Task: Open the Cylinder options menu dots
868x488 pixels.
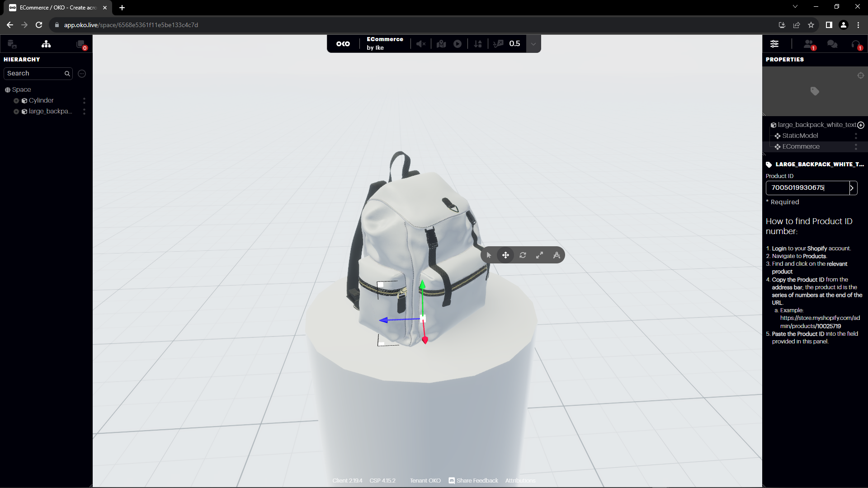Action: (x=84, y=101)
